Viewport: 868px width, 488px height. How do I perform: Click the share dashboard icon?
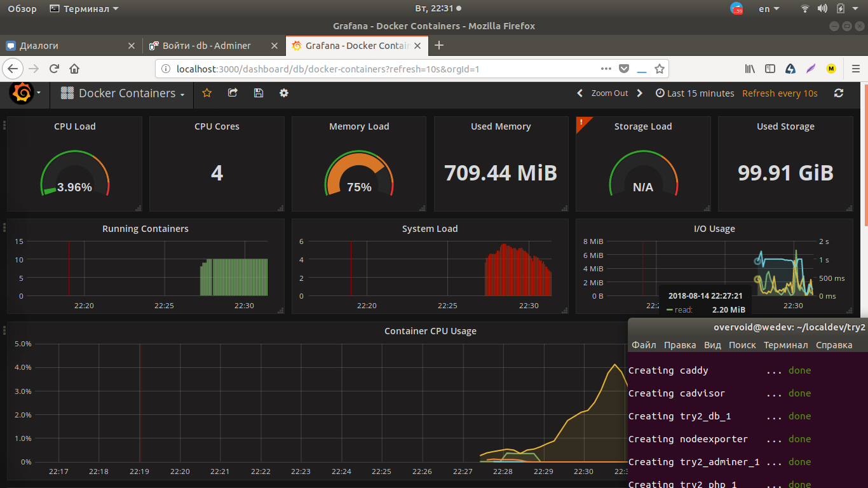pos(233,93)
